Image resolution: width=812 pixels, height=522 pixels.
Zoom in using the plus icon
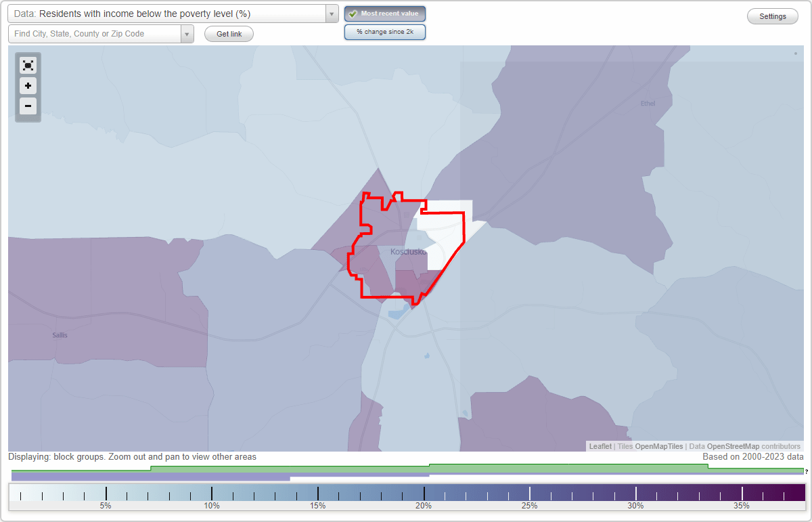coord(28,86)
